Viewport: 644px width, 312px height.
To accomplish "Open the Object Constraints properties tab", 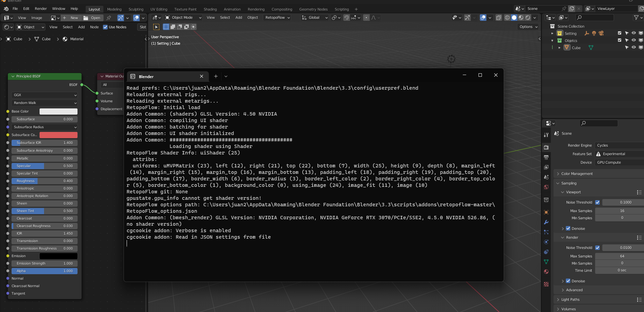I will [546, 252].
